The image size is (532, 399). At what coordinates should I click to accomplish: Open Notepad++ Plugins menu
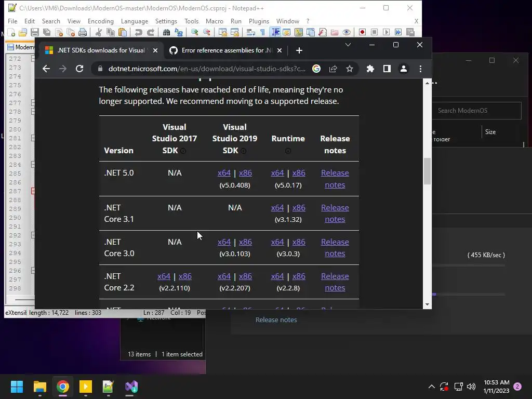pyautogui.click(x=259, y=21)
